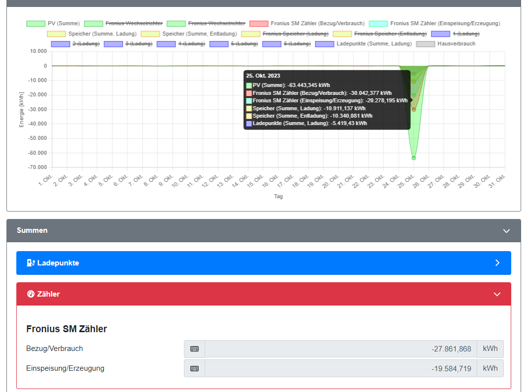
Task: Click the cyan Fronius SM Zähler Einspeisung swatch
Action: 378,24
